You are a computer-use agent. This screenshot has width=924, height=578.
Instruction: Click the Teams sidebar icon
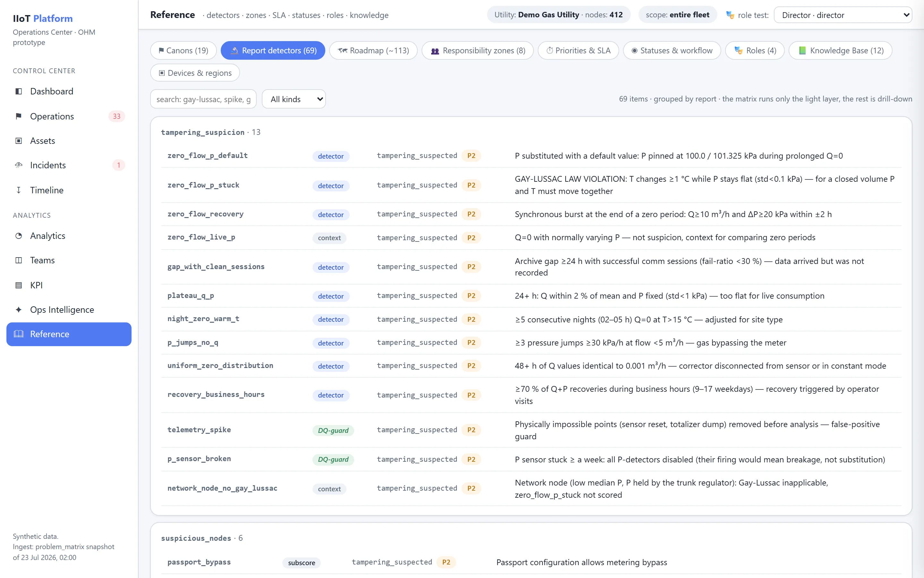pyautogui.click(x=18, y=260)
